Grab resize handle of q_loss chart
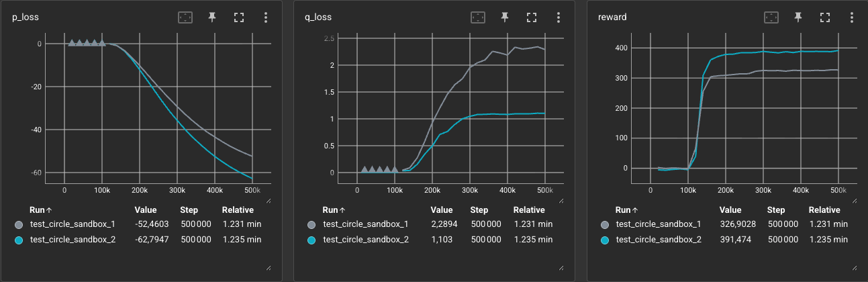Image resolution: width=868 pixels, height=282 pixels. pos(561,200)
